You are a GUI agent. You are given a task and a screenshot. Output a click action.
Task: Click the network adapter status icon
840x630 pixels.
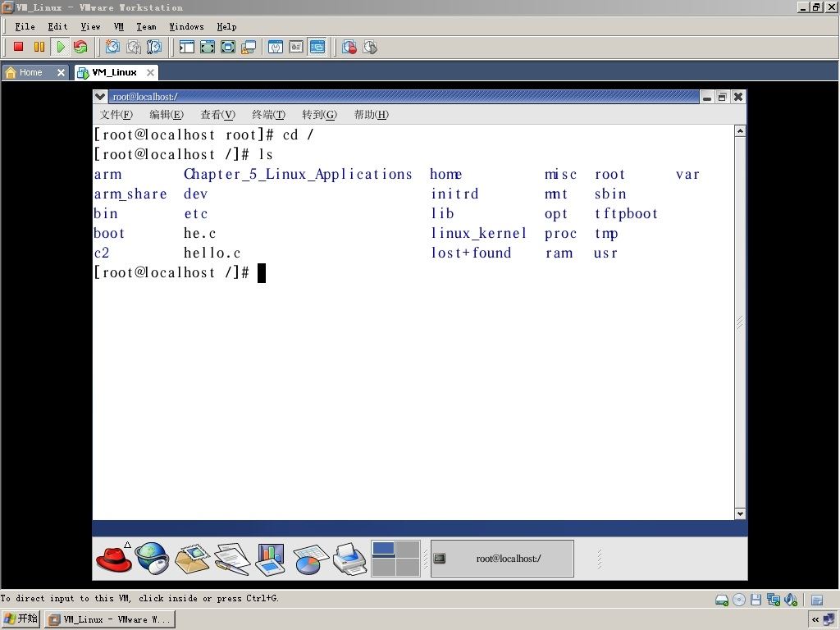(x=773, y=600)
